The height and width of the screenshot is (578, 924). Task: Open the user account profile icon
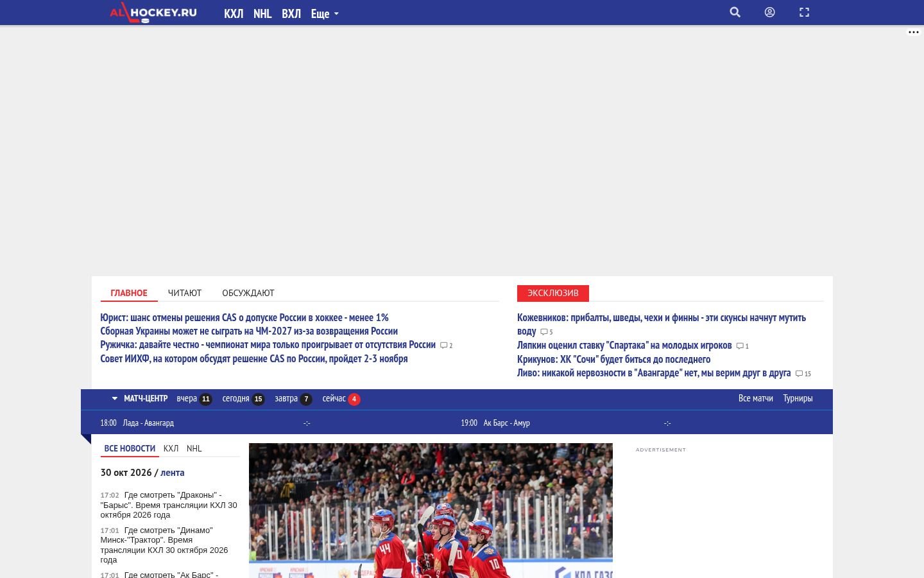(x=770, y=12)
